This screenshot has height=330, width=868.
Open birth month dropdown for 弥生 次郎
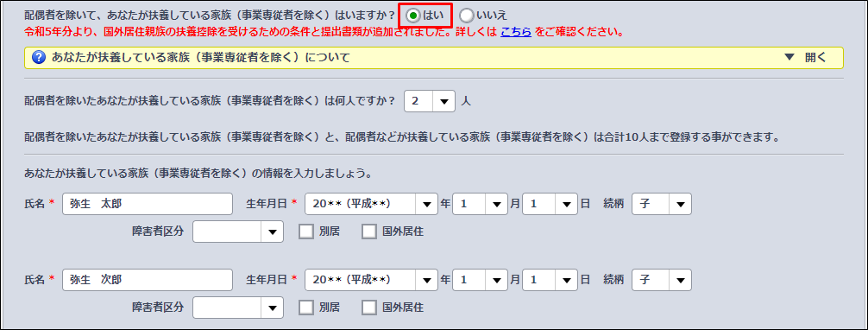(x=480, y=280)
